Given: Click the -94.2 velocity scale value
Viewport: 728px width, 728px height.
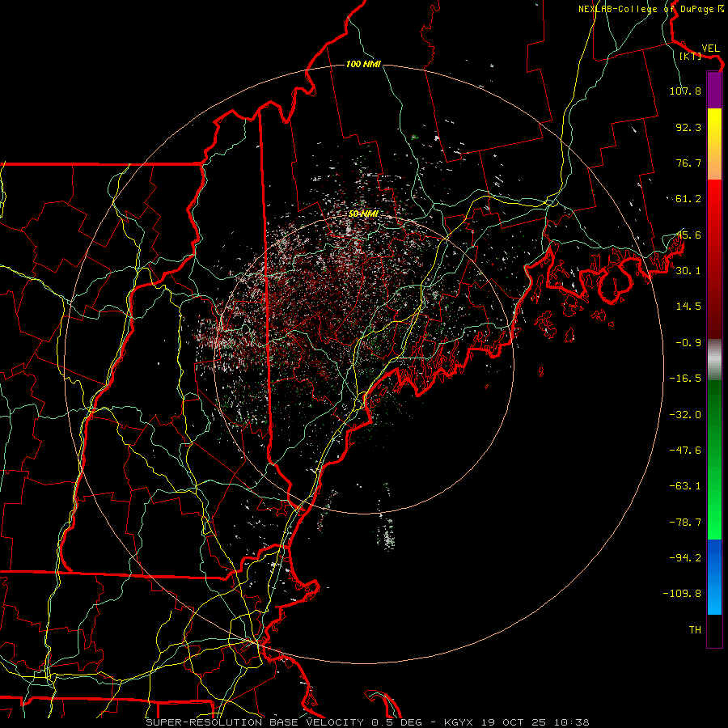Looking at the screenshot, I should [685, 558].
